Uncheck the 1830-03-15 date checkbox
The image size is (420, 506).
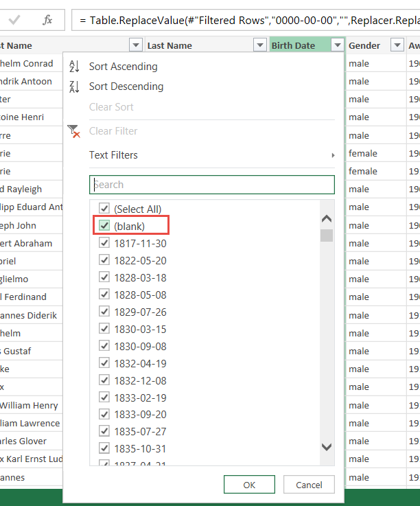[104, 329]
